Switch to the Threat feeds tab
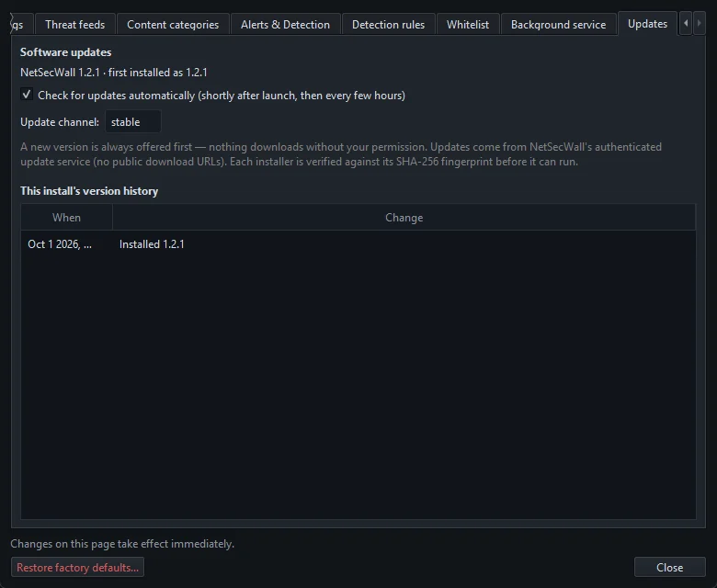 pos(75,25)
